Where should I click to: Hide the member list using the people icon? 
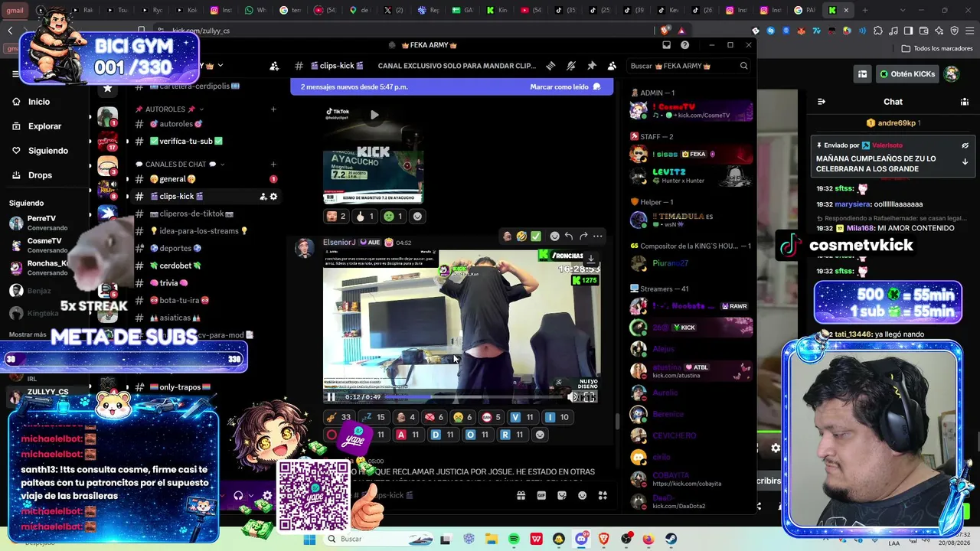click(x=612, y=66)
